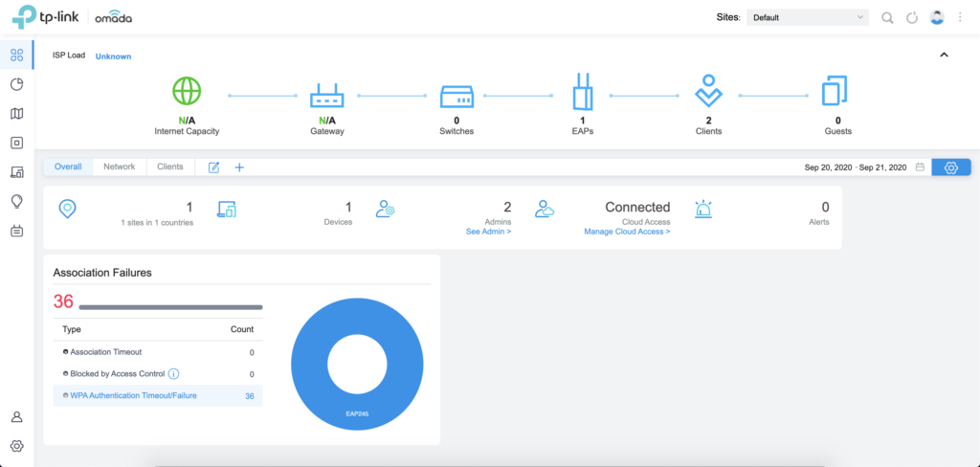
Task: Click the search magnifier icon in header
Action: [x=887, y=17]
